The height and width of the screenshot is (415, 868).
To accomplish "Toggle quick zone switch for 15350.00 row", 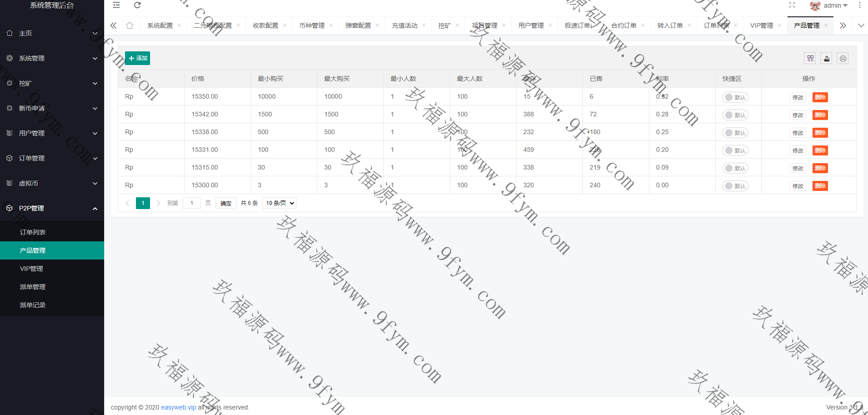I will [735, 97].
